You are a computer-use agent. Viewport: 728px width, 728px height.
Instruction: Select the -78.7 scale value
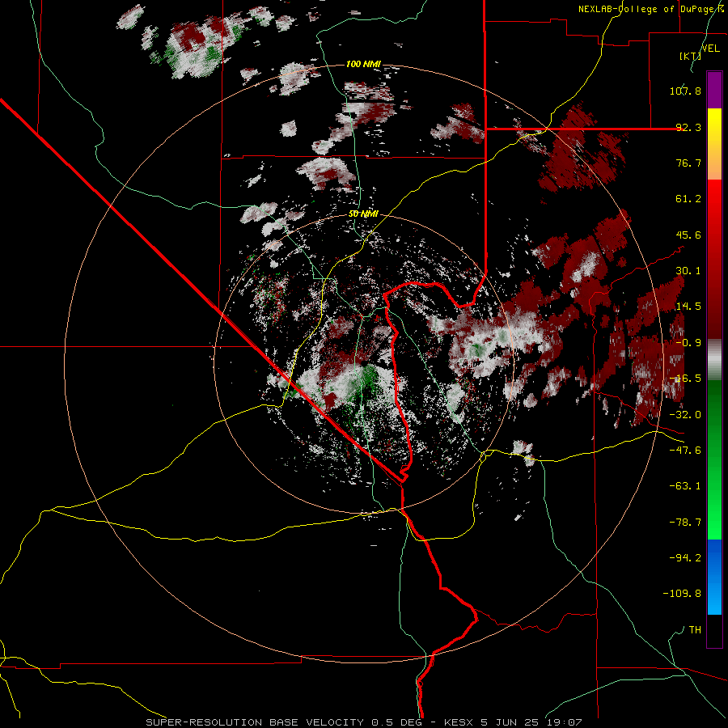(x=685, y=523)
